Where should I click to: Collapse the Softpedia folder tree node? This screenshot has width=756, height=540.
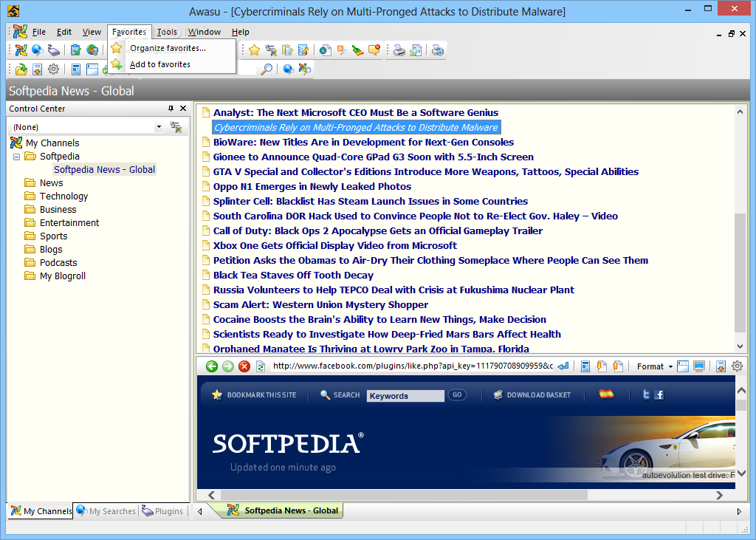[x=16, y=157]
